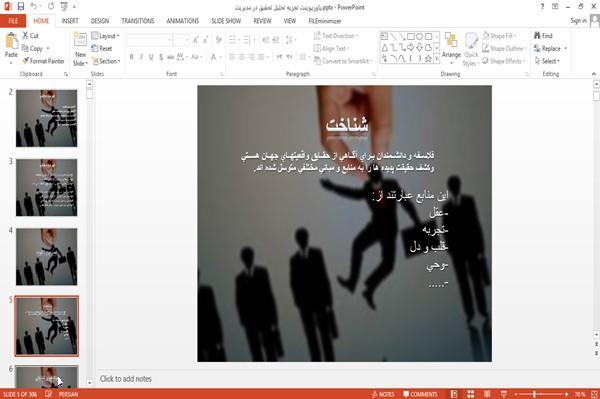
Task: Toggle the COMMENTS pane in status bar
Action: click(420, 394)
